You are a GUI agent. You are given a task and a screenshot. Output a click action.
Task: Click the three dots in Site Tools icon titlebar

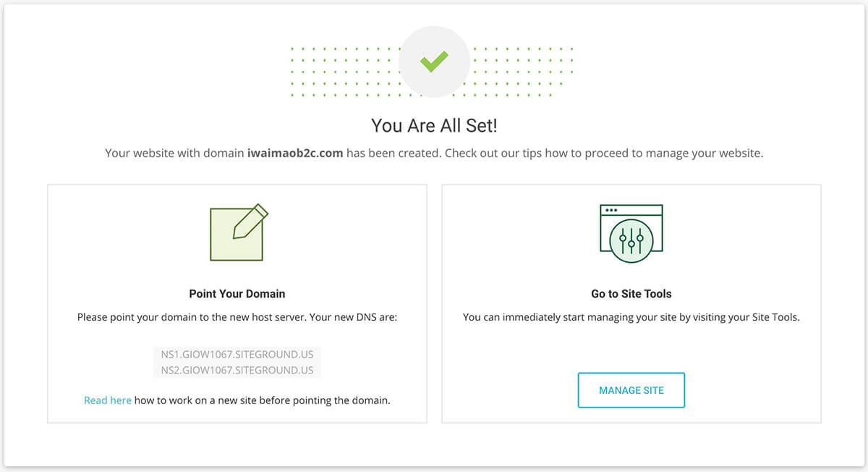(611, 211)
